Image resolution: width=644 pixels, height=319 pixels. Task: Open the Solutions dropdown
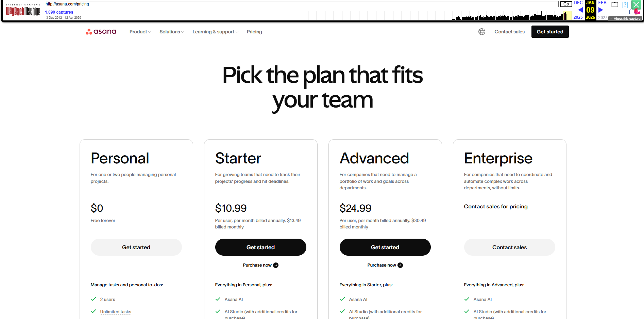(171, 32)
